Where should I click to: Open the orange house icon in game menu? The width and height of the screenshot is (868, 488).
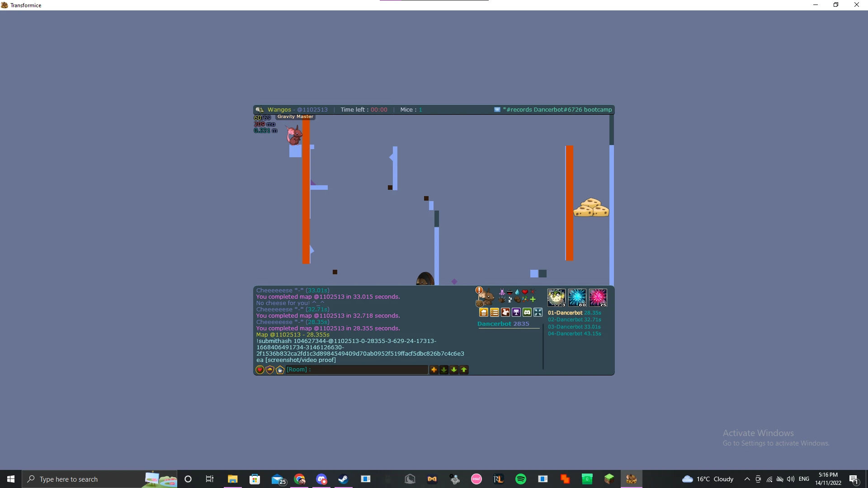484,312
